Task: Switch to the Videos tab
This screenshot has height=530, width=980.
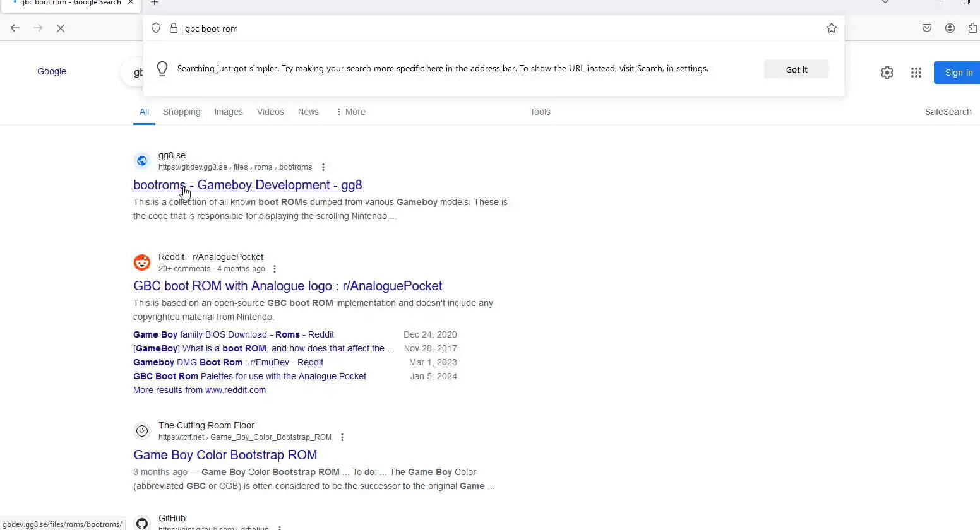Action: pos(270,112)
